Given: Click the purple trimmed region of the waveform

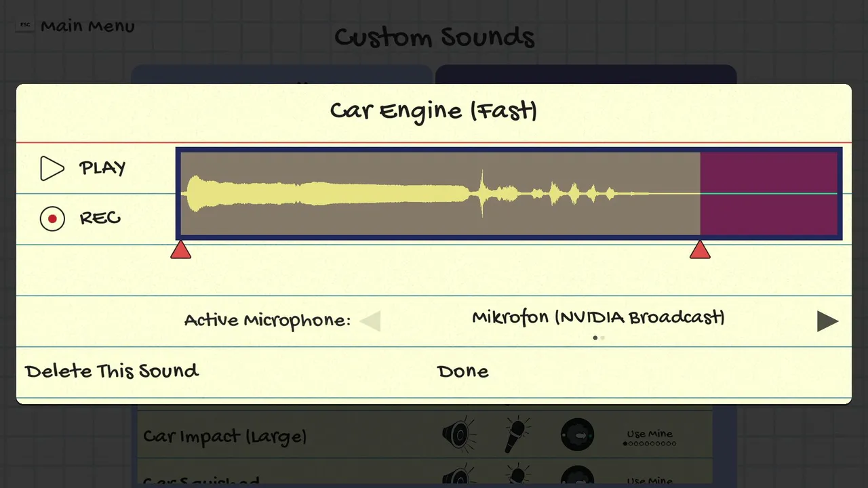Looking at the screenshot, I should click(x=769, y=194).
